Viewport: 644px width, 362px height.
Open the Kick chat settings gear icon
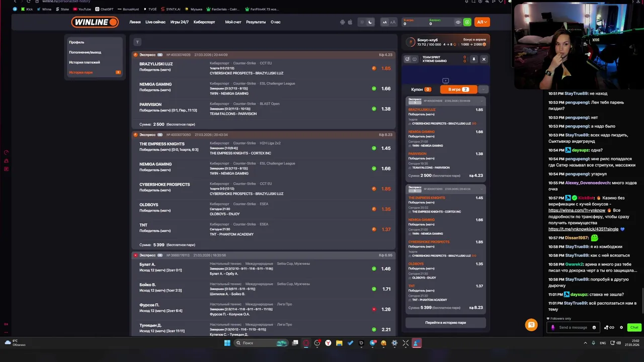tap(621, 327)
